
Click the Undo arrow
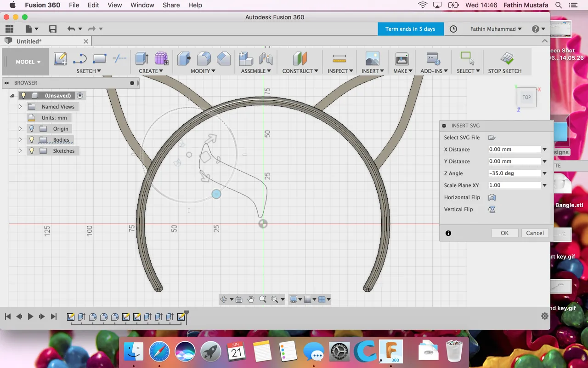(71, 29)
